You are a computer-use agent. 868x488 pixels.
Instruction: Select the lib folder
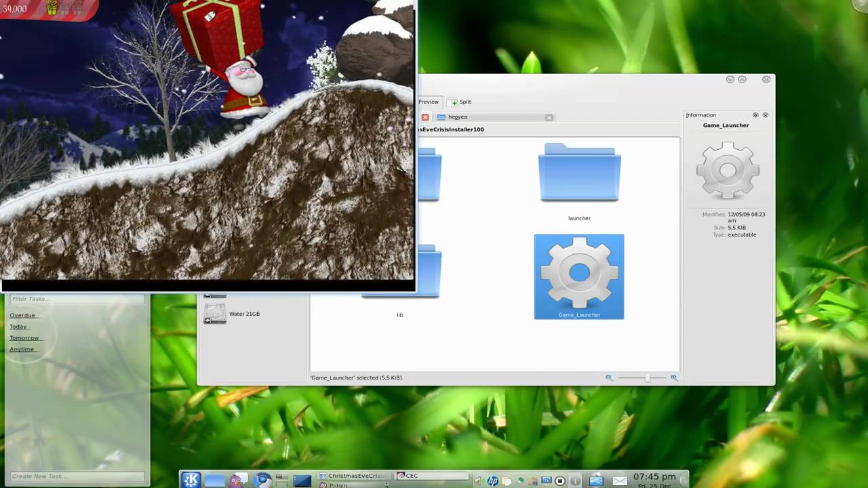(x=400, y=281)
